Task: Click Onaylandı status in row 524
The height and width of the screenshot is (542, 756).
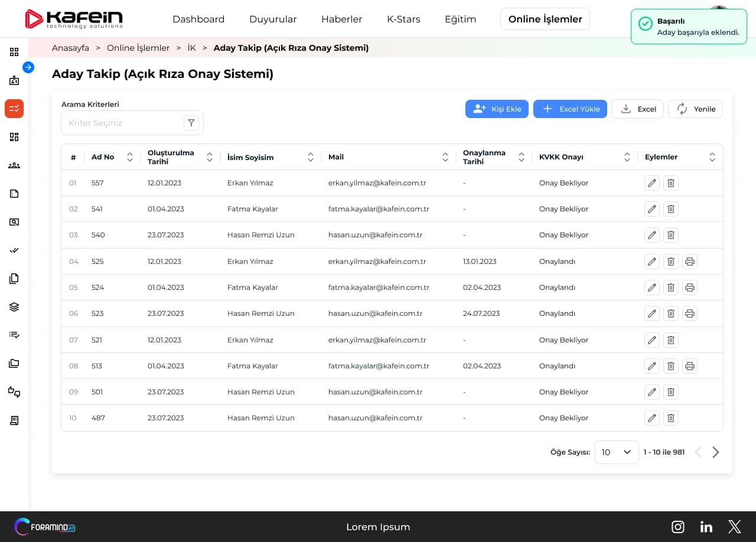Action: [557, 288]
